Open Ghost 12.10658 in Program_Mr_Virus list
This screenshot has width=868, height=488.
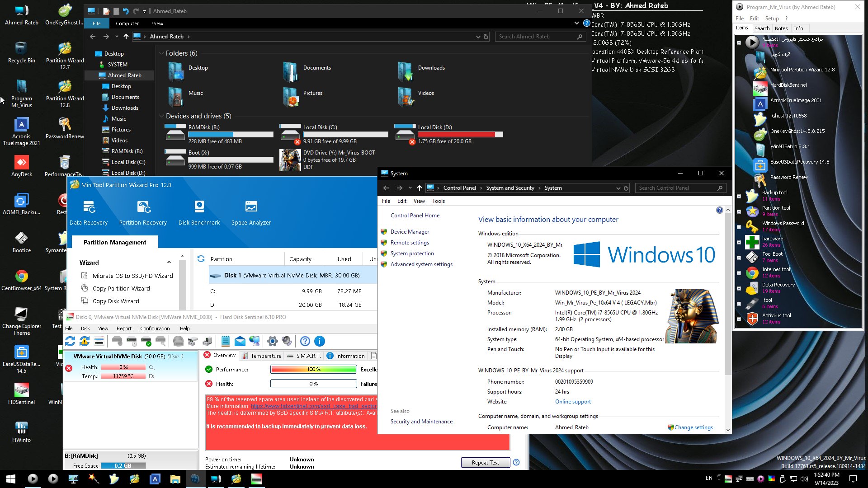[789, 116]
